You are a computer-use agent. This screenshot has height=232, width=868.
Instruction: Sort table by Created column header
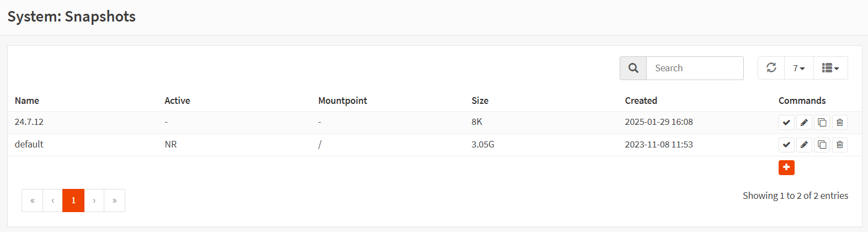(641, 101)
